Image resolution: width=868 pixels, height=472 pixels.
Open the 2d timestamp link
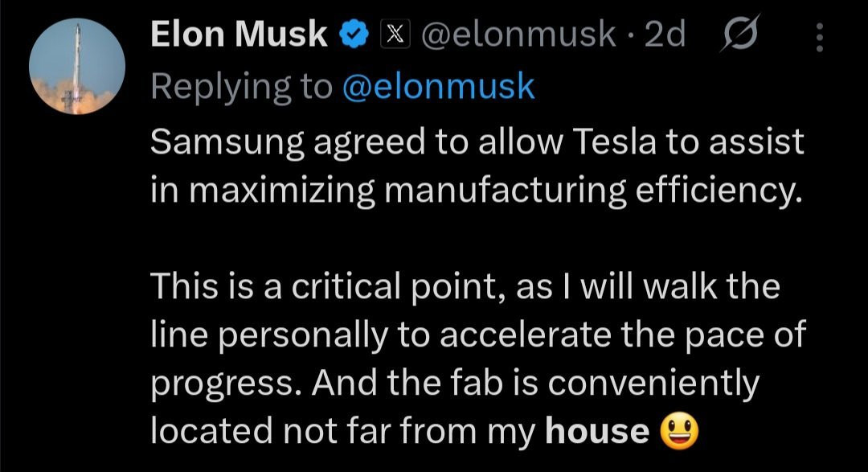[665, 35]
